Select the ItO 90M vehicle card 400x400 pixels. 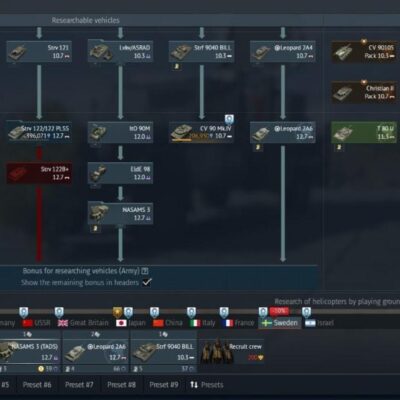click(120, 132)
